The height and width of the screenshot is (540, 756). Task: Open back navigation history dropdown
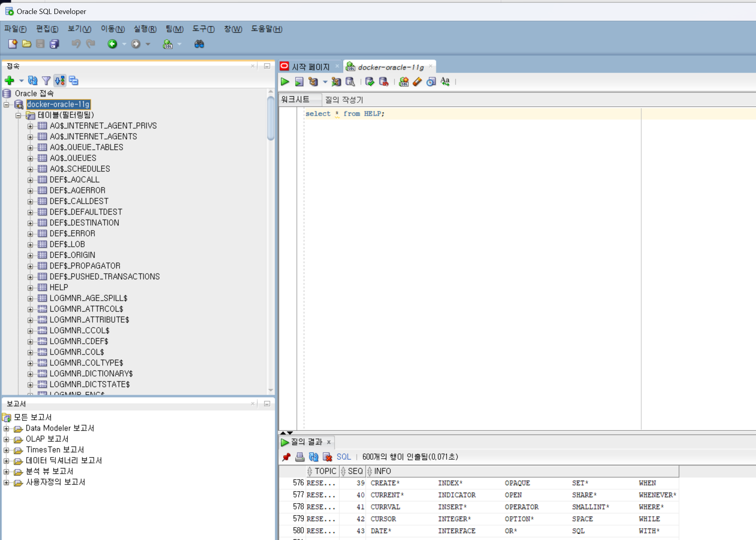click(124, 44)
